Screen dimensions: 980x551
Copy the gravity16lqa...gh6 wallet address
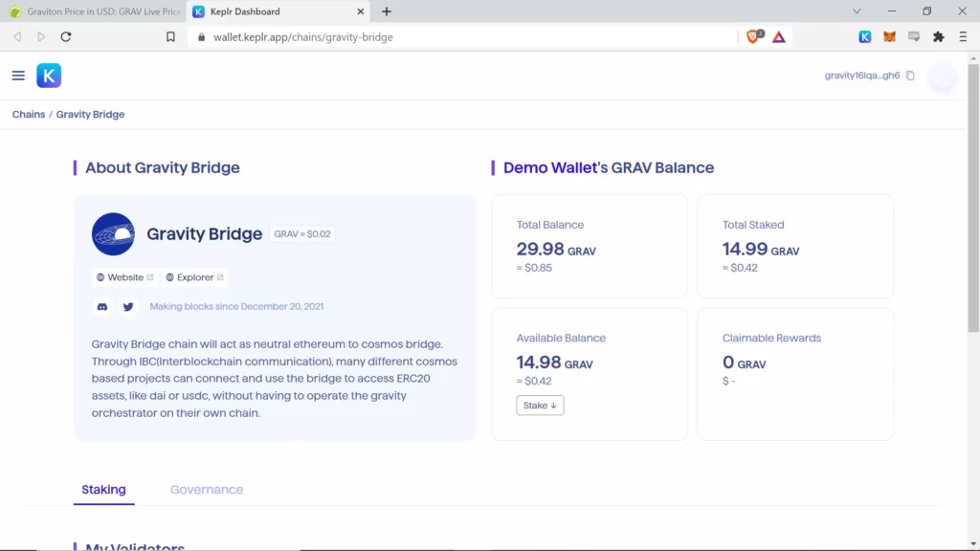point(910,76)
